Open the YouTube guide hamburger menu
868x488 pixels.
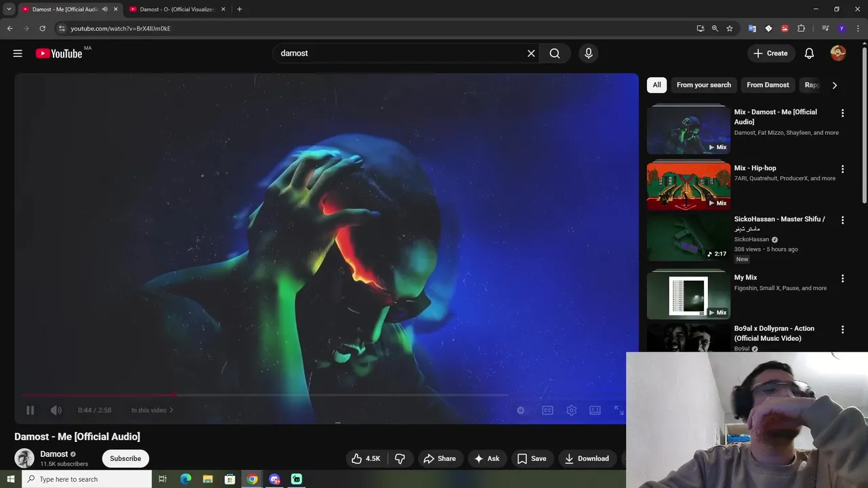pyautogui.click(x=18, y=54)
